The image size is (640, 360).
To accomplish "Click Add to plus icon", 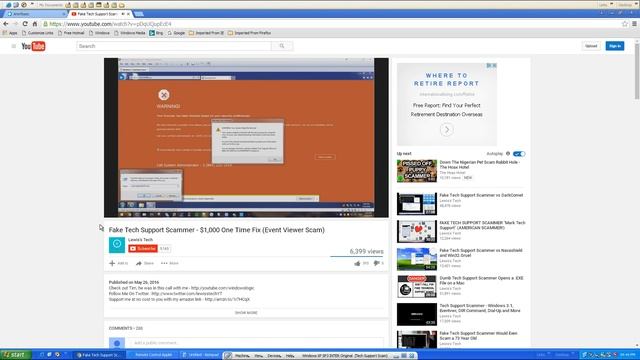I will tap(112, 263).
